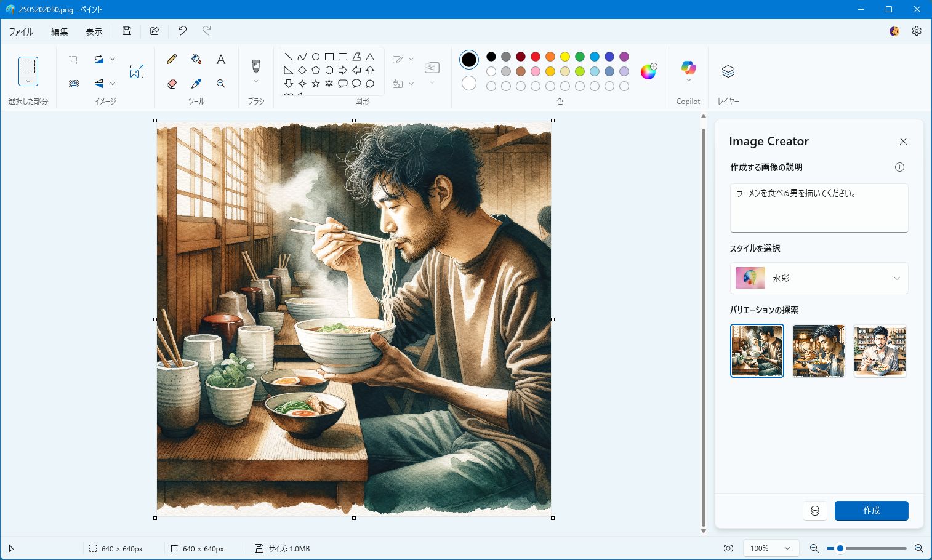Select the third variation thumbnail
932x560 pixels.
[x=880, y=351]
